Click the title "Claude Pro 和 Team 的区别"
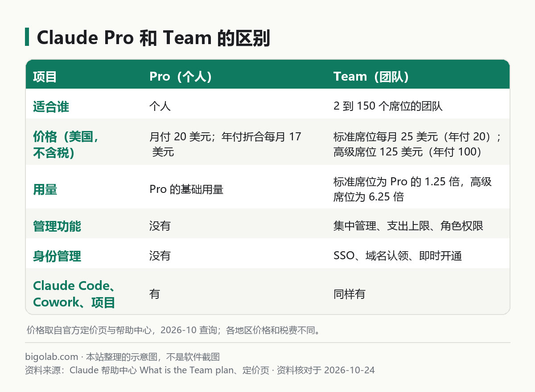This screenshot has width=535, height=392. coord(153,38)
